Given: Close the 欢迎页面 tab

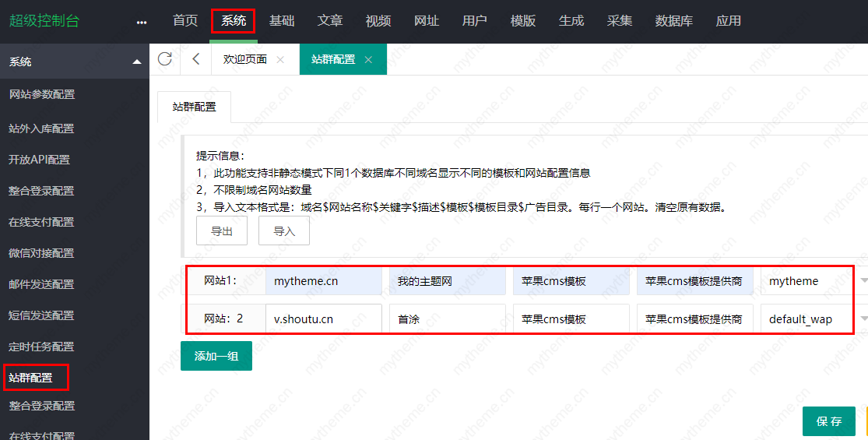Looking at the screenshot, I should tap(280, 59).
